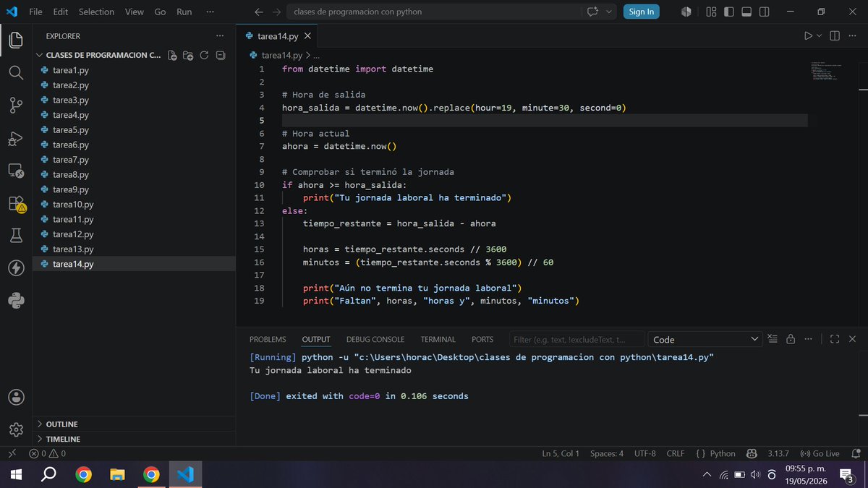Open the Edit menu

[x=60, y=12]
